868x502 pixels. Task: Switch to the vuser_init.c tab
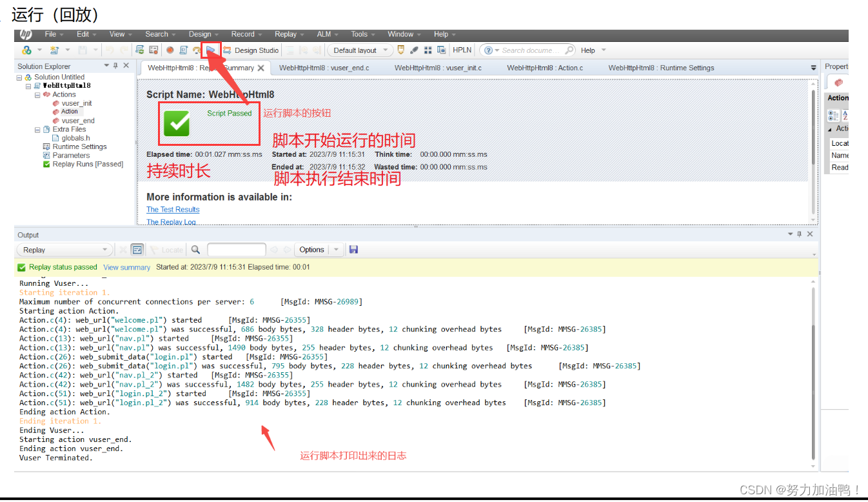coord(438,68)
